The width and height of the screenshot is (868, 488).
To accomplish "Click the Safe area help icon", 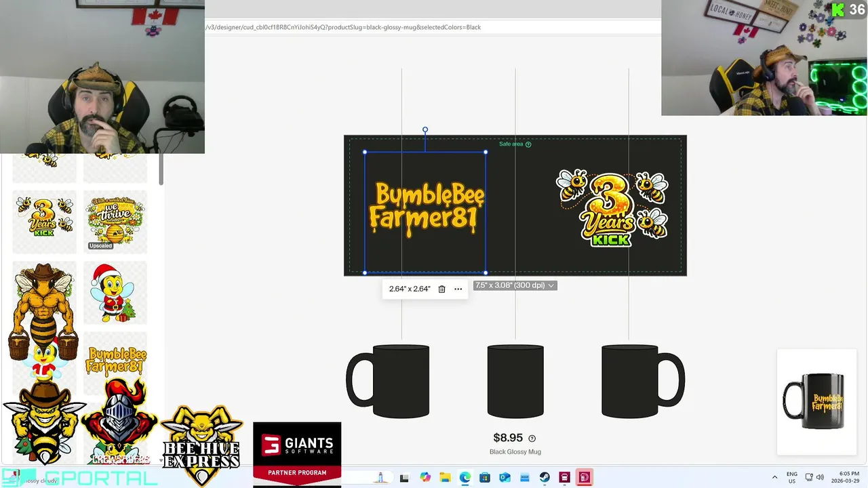I will (528, 144).
